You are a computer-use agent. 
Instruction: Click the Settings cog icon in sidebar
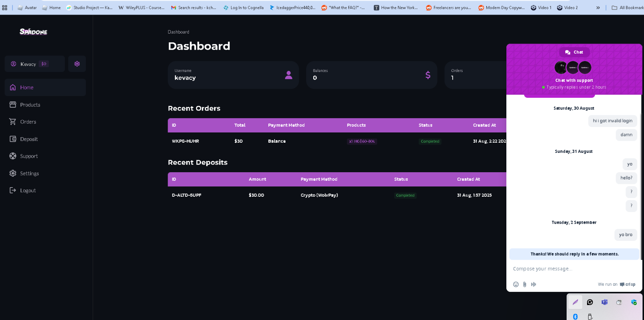pyautogui.click(x=13, y=173)
